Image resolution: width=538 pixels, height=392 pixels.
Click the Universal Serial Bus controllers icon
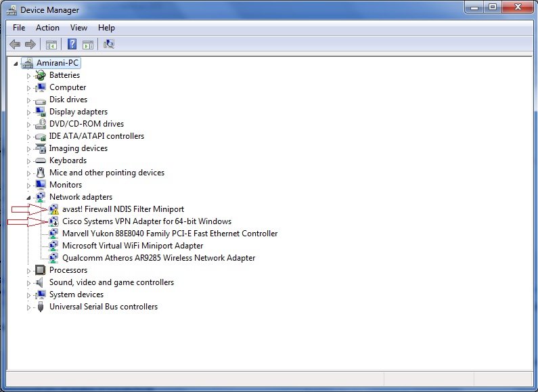[x=41, y=307]
